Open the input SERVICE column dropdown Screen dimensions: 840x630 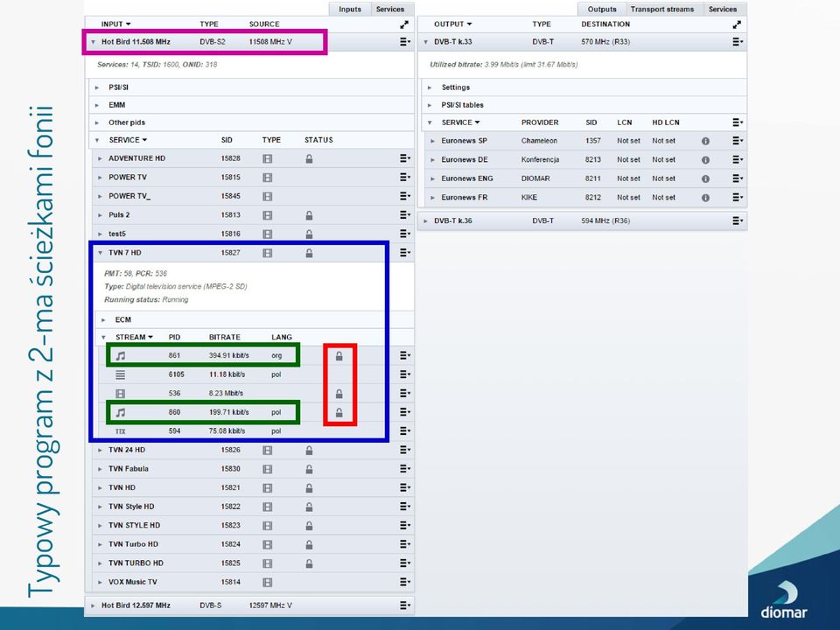tap(144, 140)
